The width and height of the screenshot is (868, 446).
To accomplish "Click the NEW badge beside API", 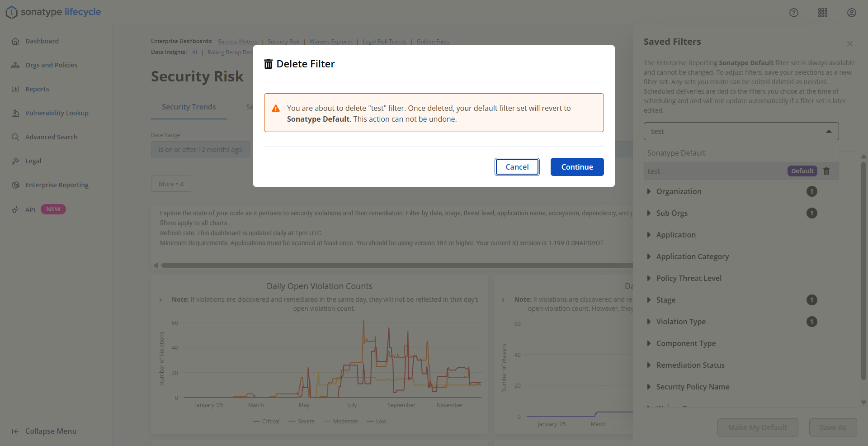I will (x=53, y=209).
